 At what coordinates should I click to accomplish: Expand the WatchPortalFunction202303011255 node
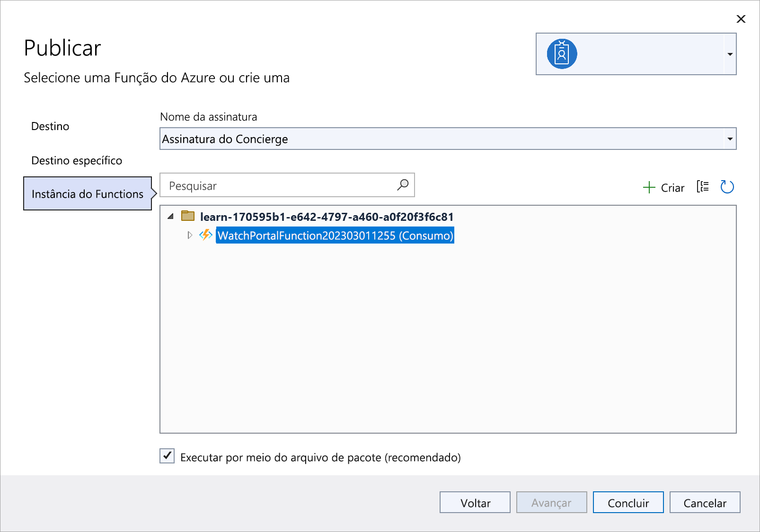[x=190, y=235]
